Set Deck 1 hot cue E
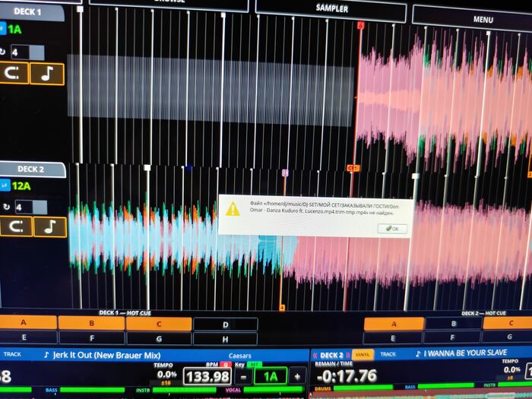 tap(27, 337)
